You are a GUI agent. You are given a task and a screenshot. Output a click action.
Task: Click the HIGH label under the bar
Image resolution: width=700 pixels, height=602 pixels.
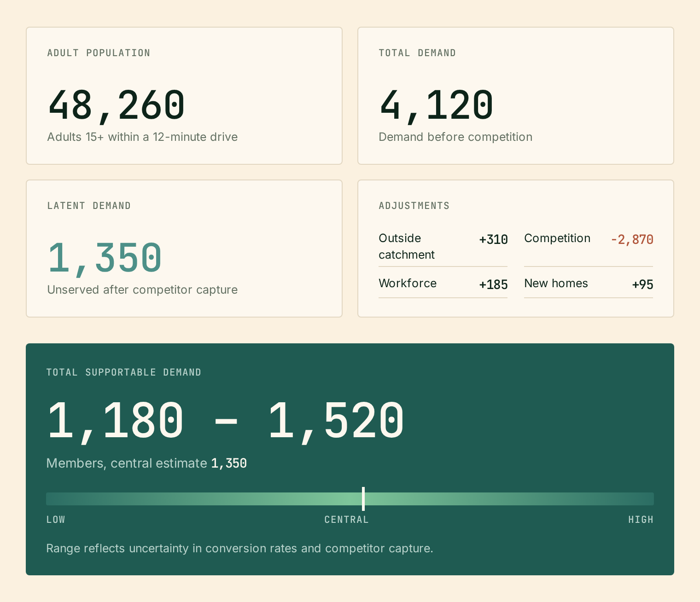pos(641,520)
